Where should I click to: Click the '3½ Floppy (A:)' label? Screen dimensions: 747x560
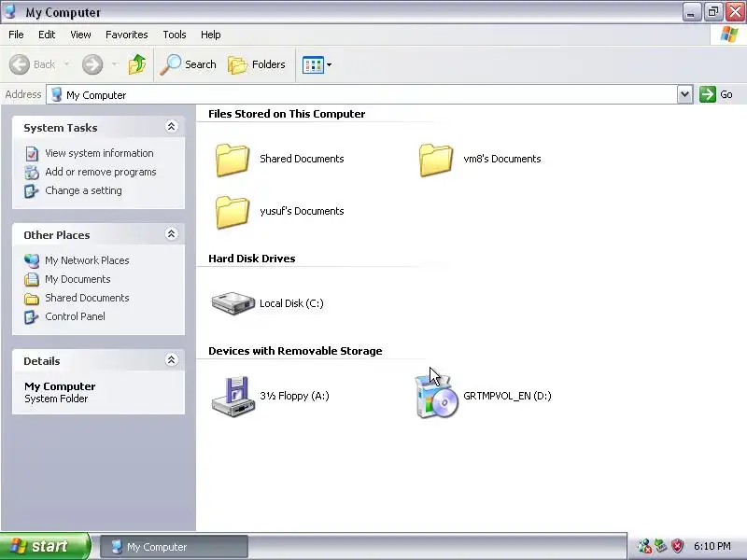point(294,396)
